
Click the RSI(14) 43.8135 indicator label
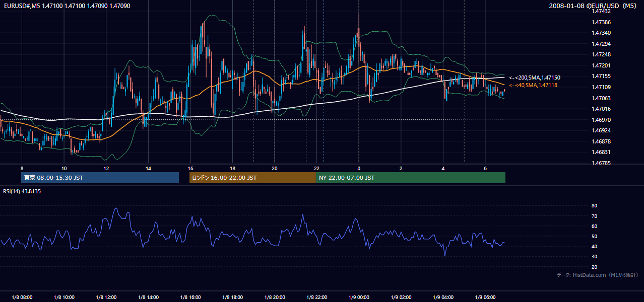(x=22, y=191)
